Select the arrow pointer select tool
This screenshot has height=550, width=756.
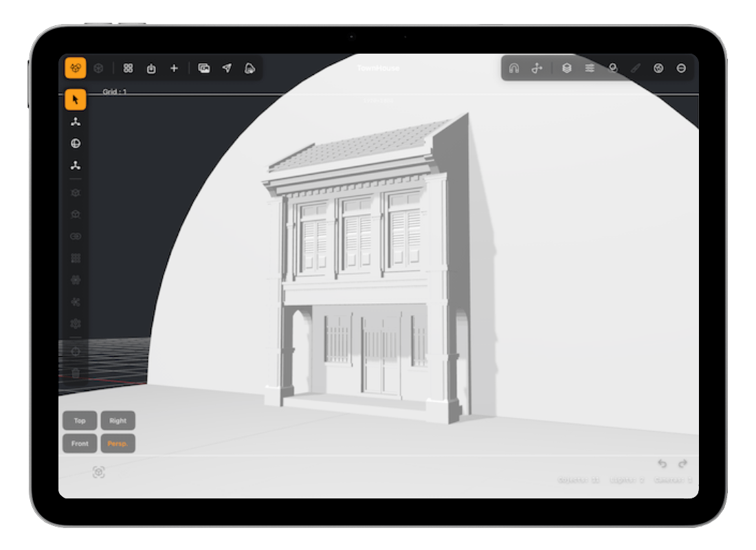75,100
